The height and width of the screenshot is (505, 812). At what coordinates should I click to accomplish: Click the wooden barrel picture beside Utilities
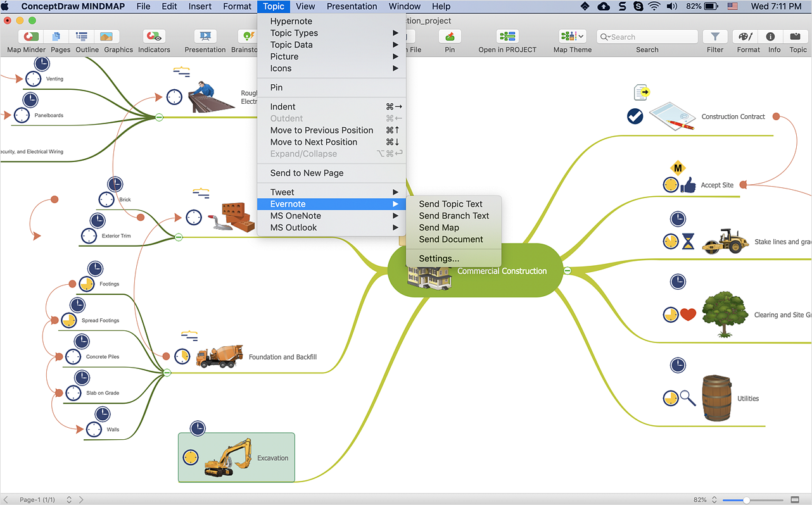[716, 398]
